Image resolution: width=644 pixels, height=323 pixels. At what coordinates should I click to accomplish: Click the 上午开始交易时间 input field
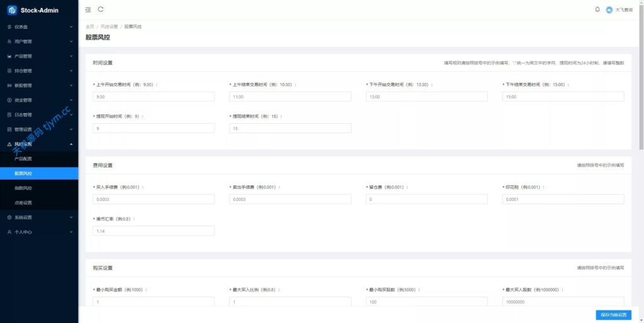(153, 97)
